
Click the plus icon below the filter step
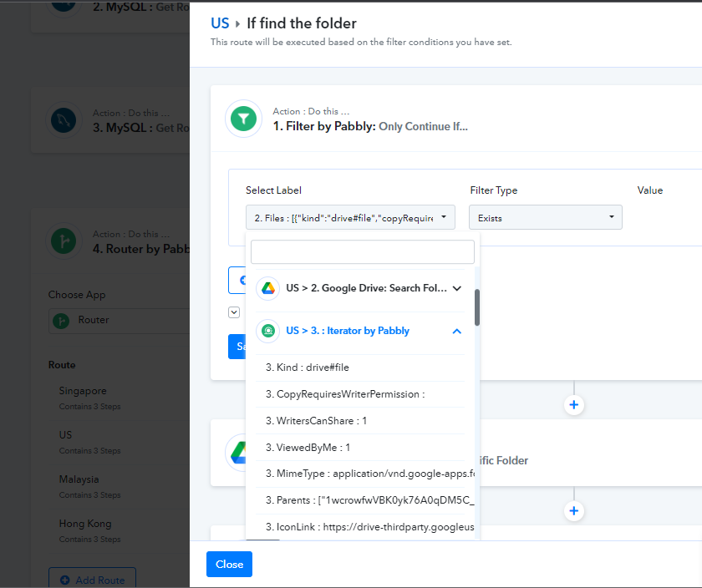[574, 405]
